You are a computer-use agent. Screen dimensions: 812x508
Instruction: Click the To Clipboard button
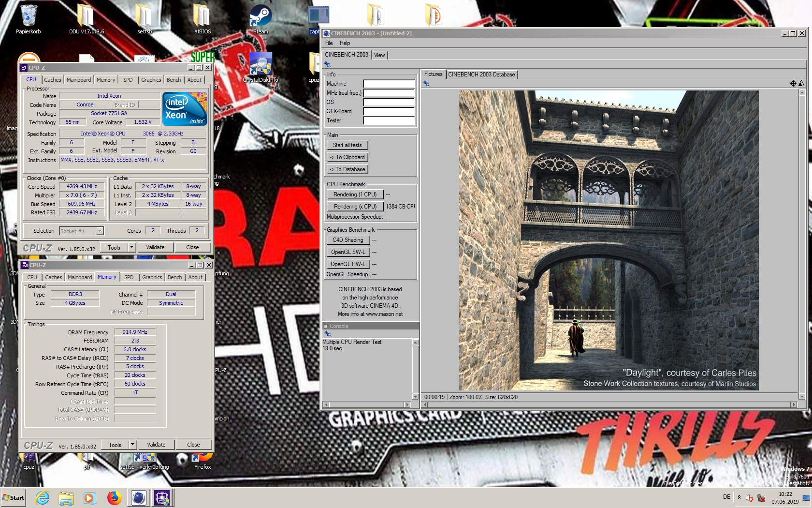[x=347, y=157]
